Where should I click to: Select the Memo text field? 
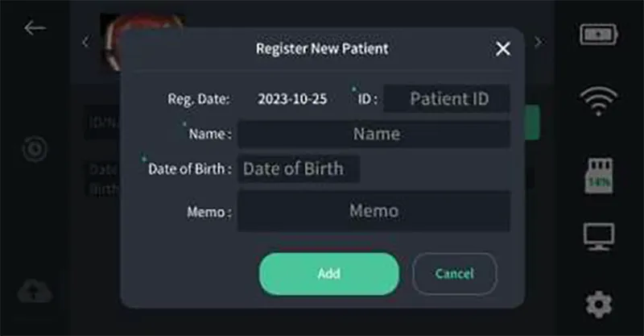pos(374,211)
